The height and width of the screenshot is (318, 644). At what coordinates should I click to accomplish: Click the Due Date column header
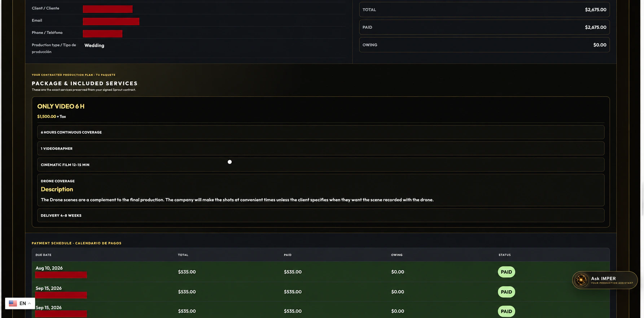click(43, 255)
